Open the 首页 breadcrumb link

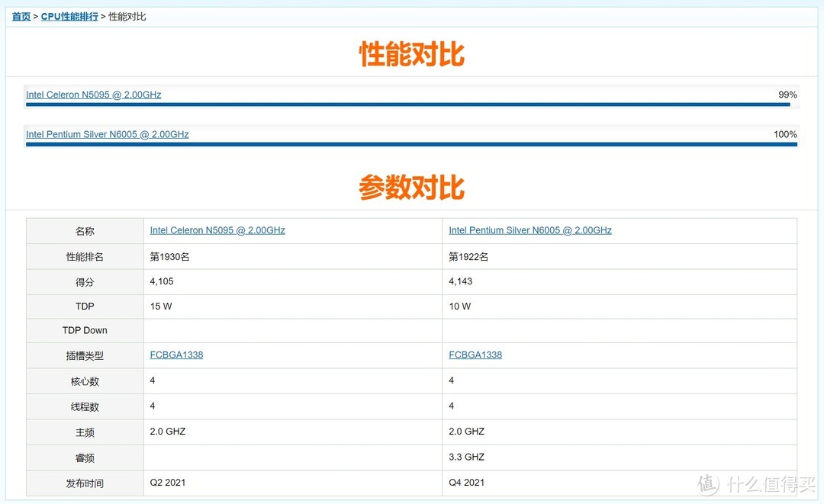coord(21,15)
